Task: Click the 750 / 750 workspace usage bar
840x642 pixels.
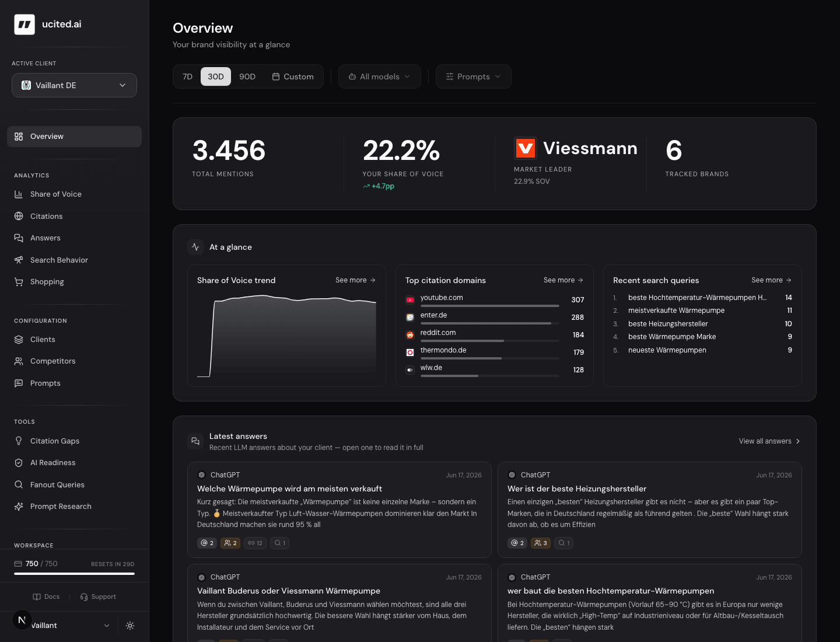Action: [x=74, y=574]
